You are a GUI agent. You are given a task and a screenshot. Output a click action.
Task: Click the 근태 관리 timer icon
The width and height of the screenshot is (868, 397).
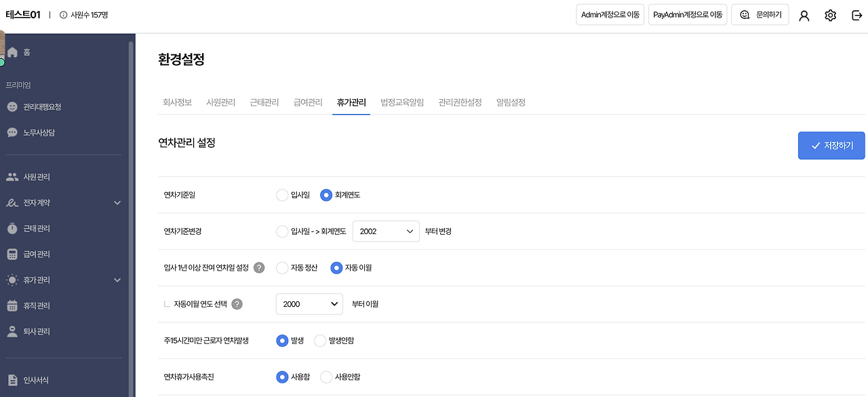tap(12, 229)
